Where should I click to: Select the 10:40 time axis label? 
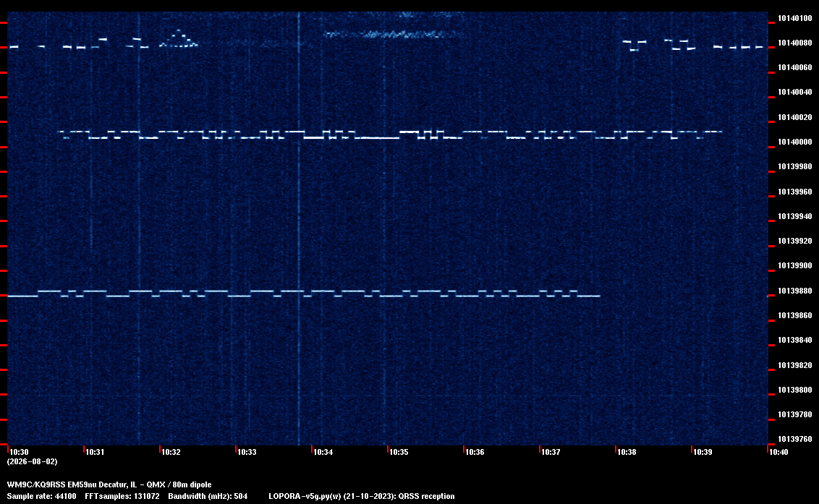778,452
